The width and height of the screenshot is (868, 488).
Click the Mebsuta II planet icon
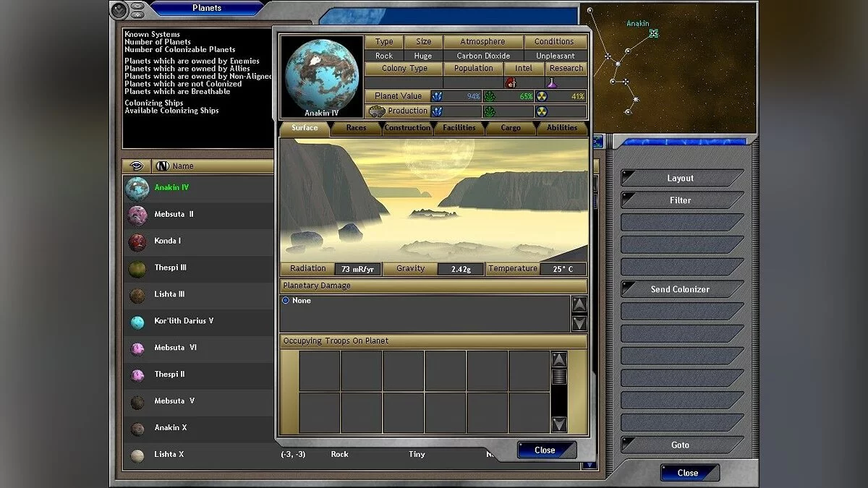click(137, 215)
